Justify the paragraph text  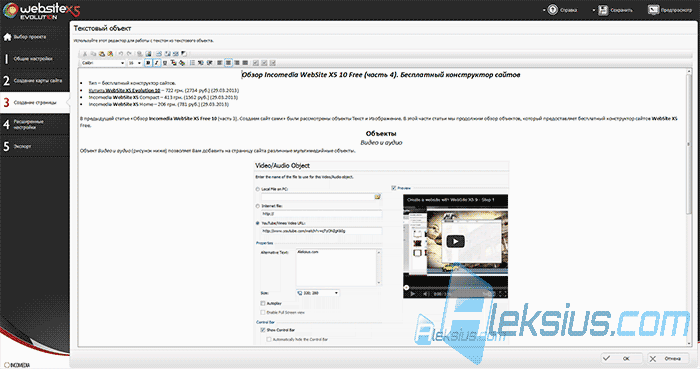click(x=245, y=63)
